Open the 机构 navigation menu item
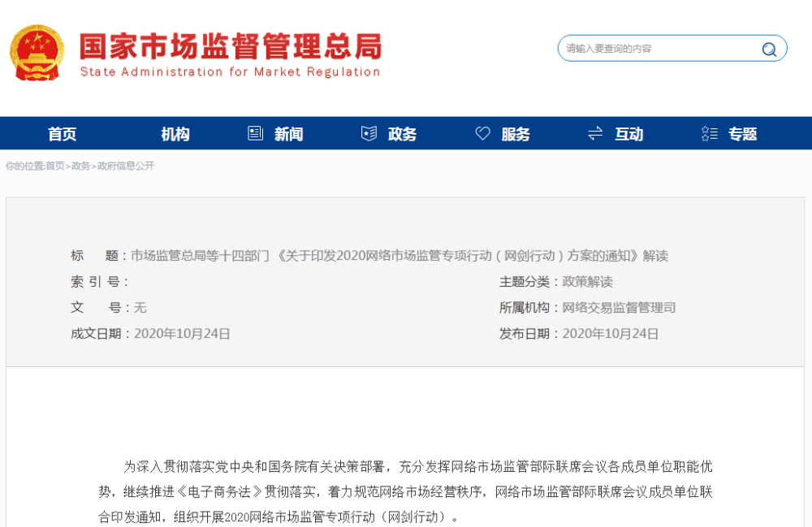The width and height of the screenshot is (812, 527). pyautogui.click(x=175, y=134)
